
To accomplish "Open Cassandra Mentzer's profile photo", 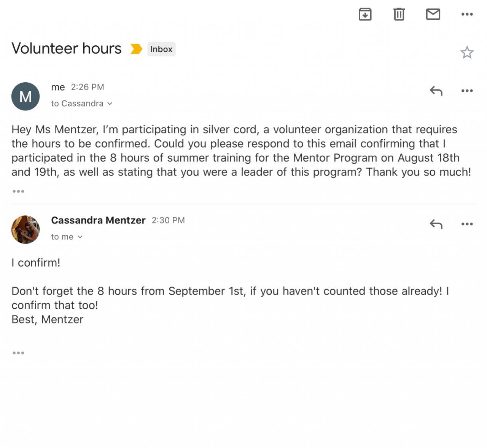I will click(x=25, y=230).
